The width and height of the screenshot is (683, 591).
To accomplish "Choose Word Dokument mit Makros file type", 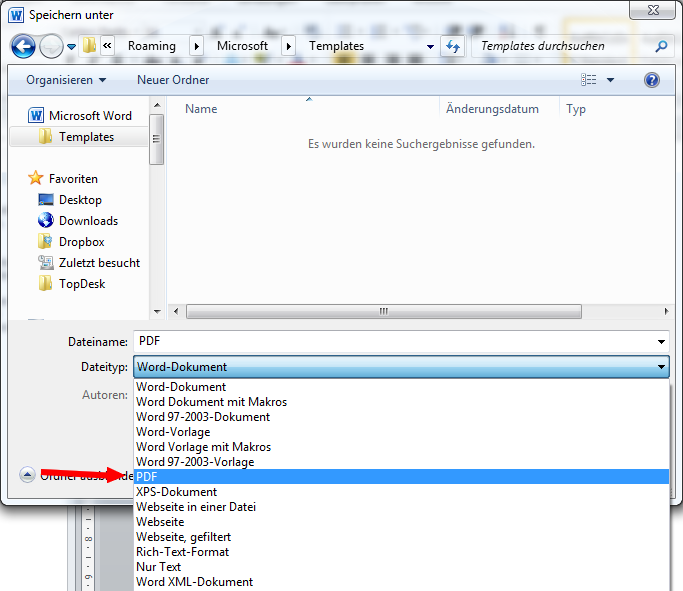I will click(401, 402).
